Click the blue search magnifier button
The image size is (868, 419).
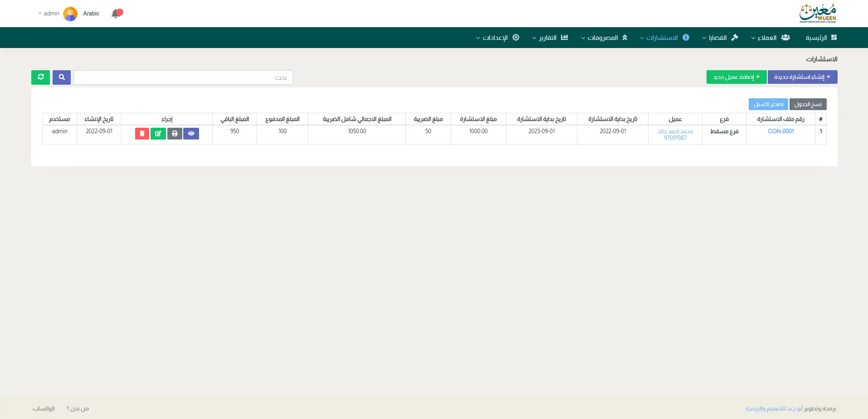click(x=62, y=77)
